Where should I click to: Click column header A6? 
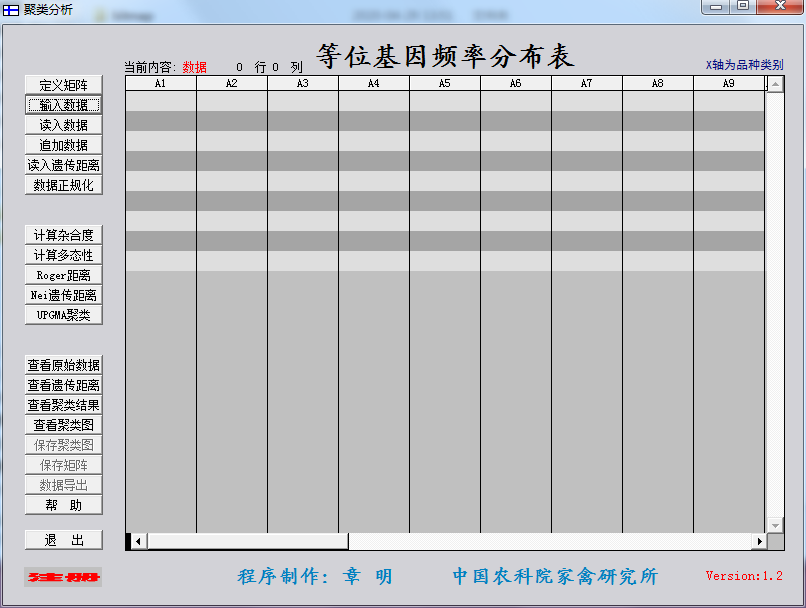point(516,83)
